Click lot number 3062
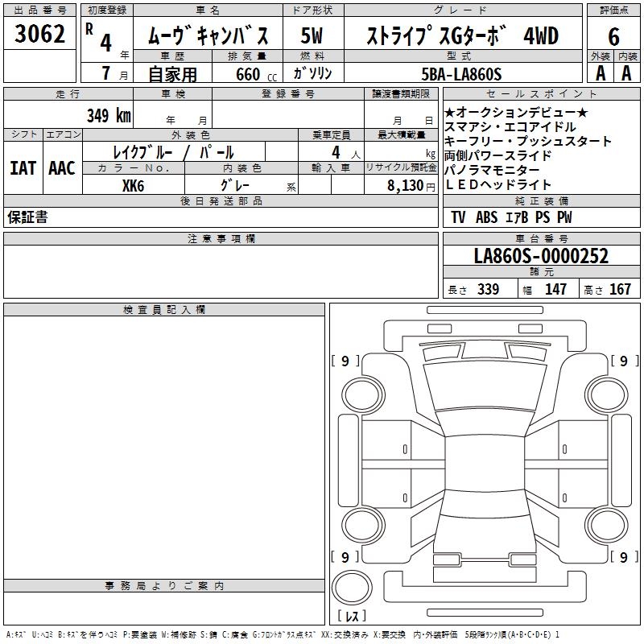This screenshot has height=644, width=644. (40, 35)
